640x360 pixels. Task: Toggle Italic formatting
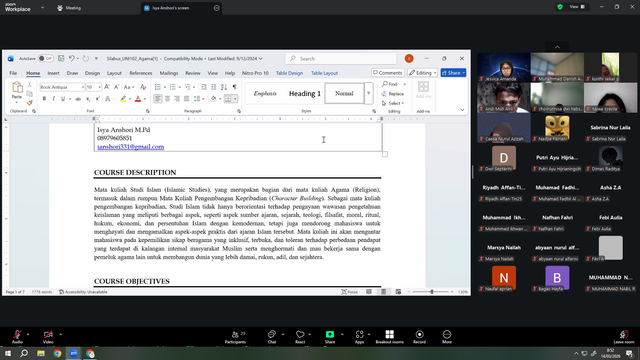pos(53,99)
